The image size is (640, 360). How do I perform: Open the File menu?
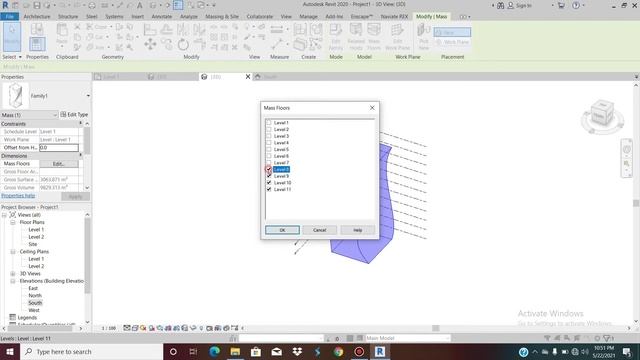point(9,16)
